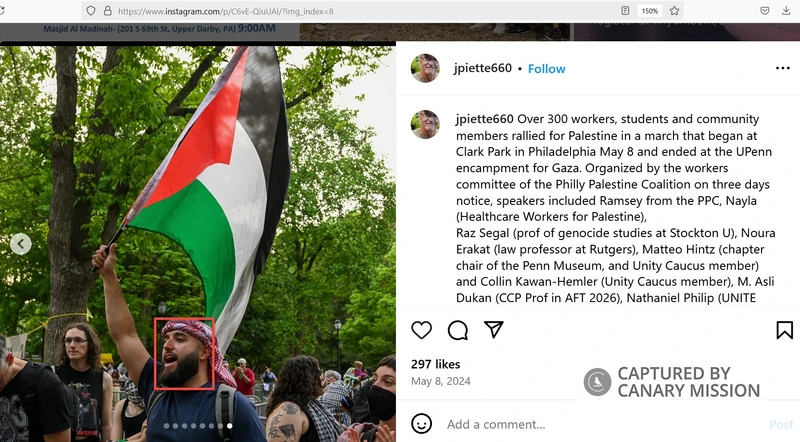
Task: Share post with paper plane icon
Action: pos(494,330)
